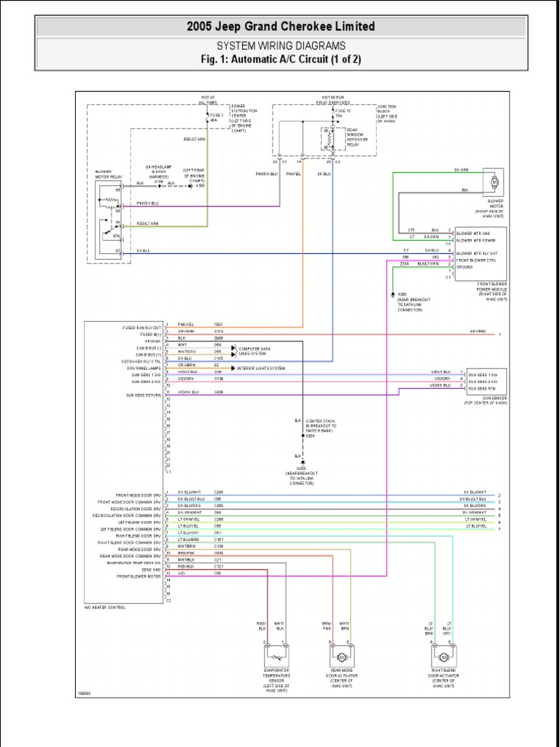Click the 'REAR WINDOW DEFOGGER RELAY' label
The height and width of the screenshot is (747, 560).
(357, 137)
